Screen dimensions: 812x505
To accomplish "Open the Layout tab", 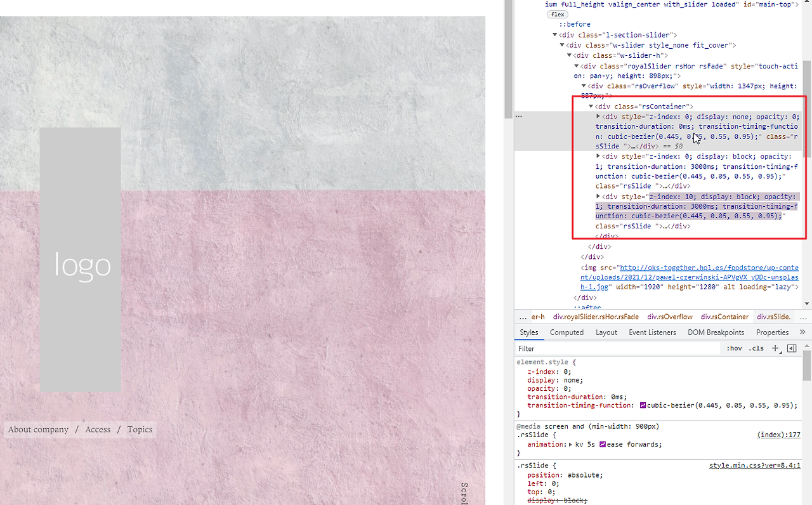I will pos(606,332).
